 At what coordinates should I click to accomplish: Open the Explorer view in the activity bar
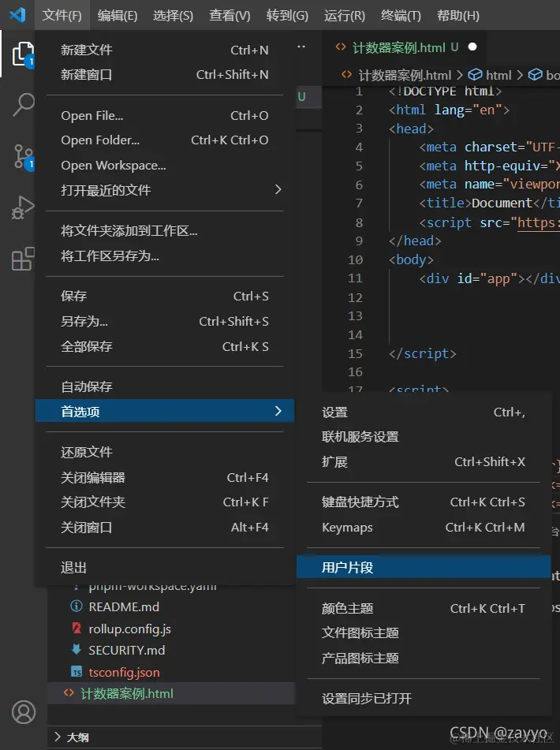[x=23, y=54]
